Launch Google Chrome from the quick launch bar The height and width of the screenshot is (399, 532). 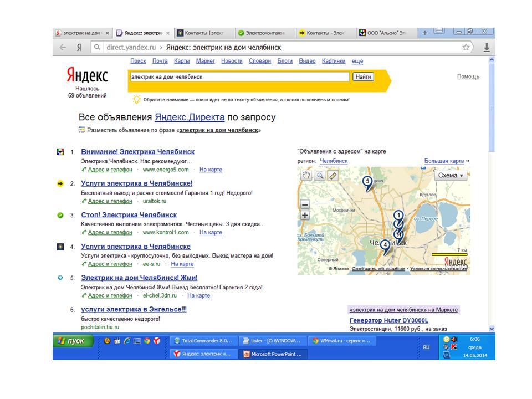(x=147, y=341)
